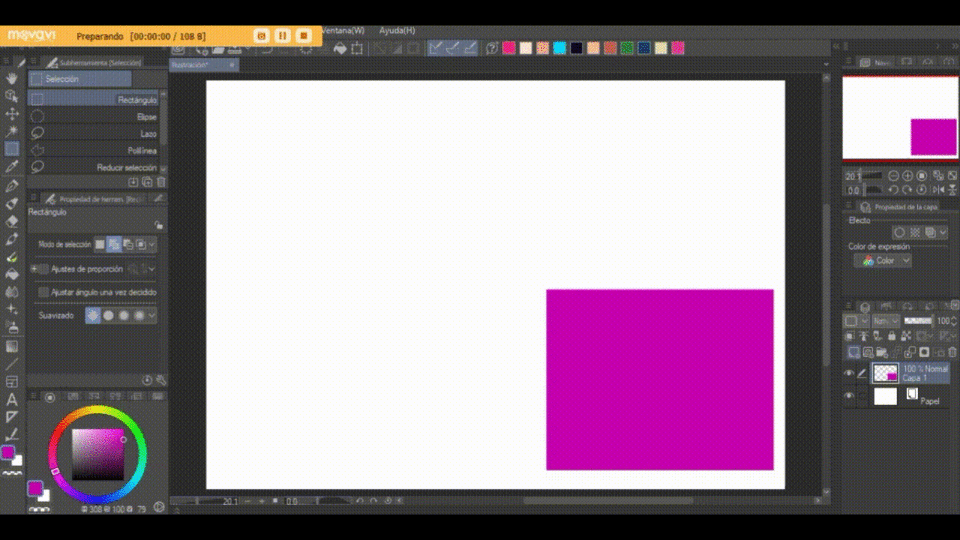Delete layer with the layer trash icon
Image resolution: width=960 pixels, height=540 pixels.
pyautogui.click(x=953, y=352)
